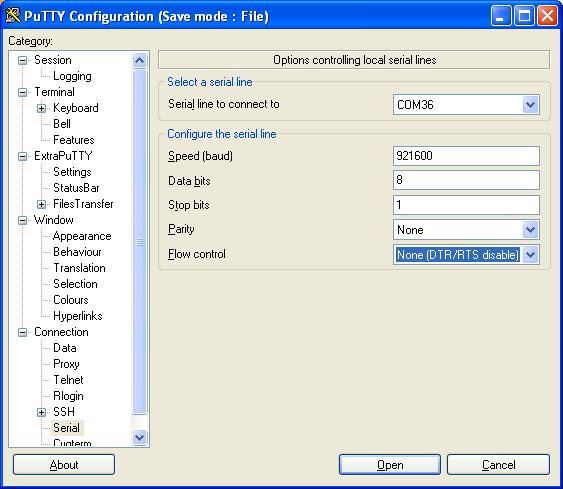Viewport: 563px width, 489px height.
Task: Select the Logging category
Action: [x=72, y=76]
